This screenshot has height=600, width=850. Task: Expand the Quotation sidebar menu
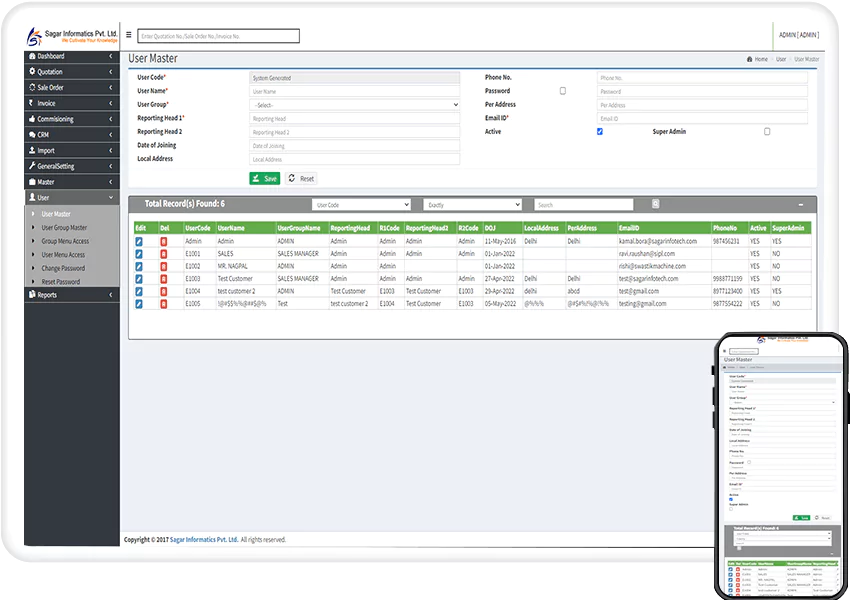pos(72,72)
